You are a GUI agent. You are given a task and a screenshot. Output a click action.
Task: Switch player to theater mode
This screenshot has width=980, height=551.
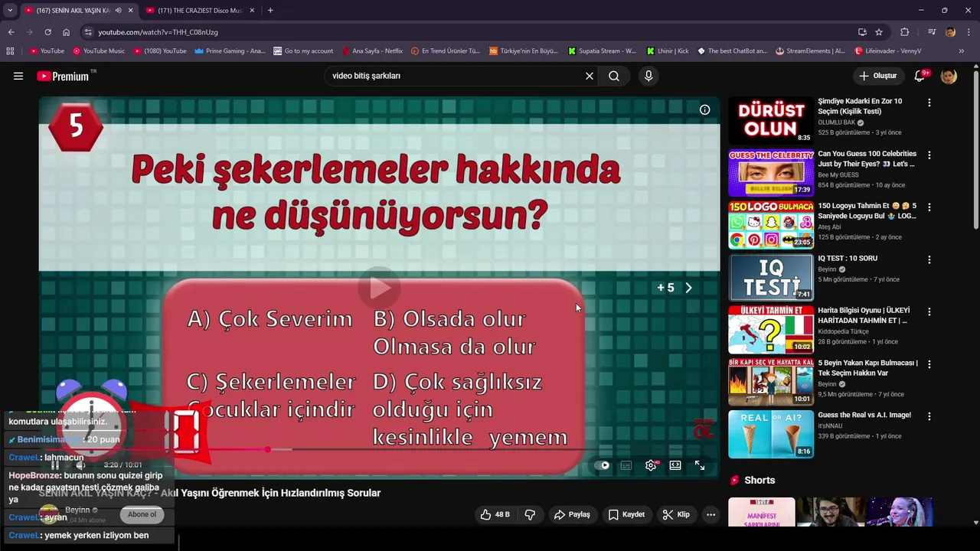click(675, 465)
